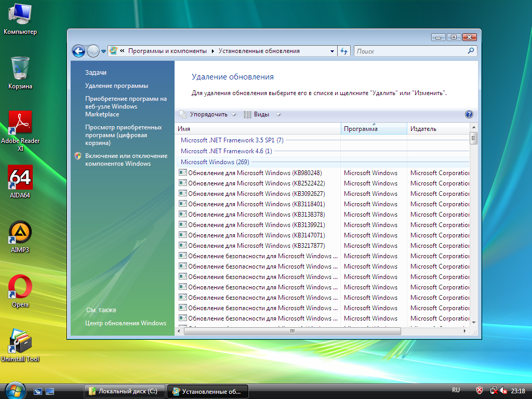Open Adobe Reader XI desktop shortcut
Image resolution: width=532 pixels, height=399 pixels.
point(20,123)
